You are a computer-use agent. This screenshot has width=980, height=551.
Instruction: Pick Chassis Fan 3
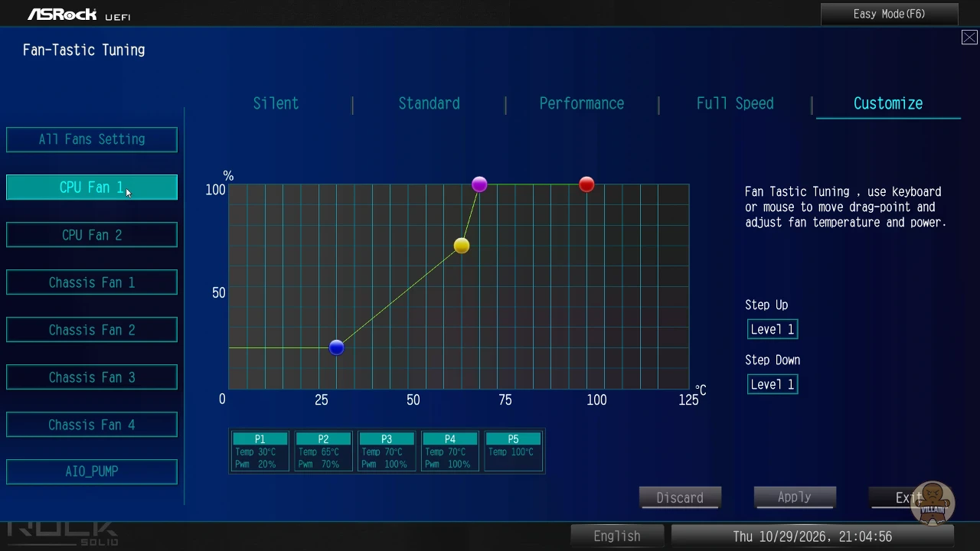(x=92, y=377)
